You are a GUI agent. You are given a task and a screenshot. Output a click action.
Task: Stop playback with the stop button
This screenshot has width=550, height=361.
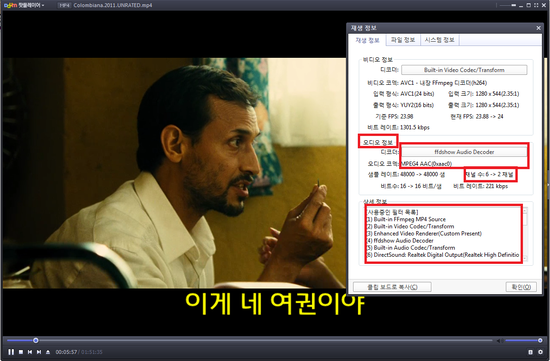21,352
